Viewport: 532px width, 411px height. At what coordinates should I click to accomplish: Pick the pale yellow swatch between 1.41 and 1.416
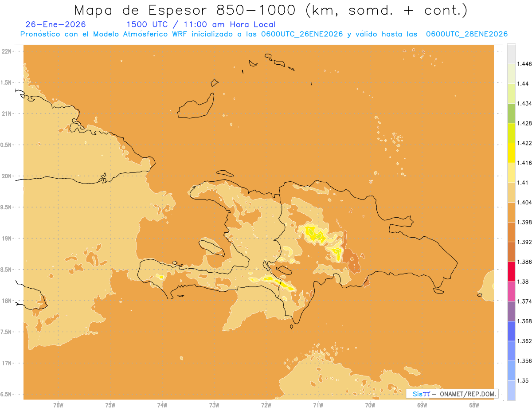click(x=511, y=172)
